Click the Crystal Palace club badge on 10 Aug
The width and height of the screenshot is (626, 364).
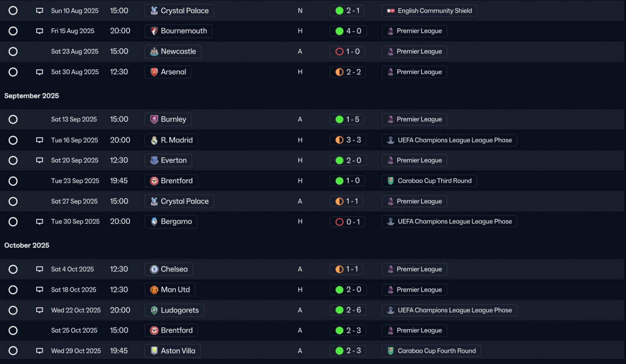[154, 11]
